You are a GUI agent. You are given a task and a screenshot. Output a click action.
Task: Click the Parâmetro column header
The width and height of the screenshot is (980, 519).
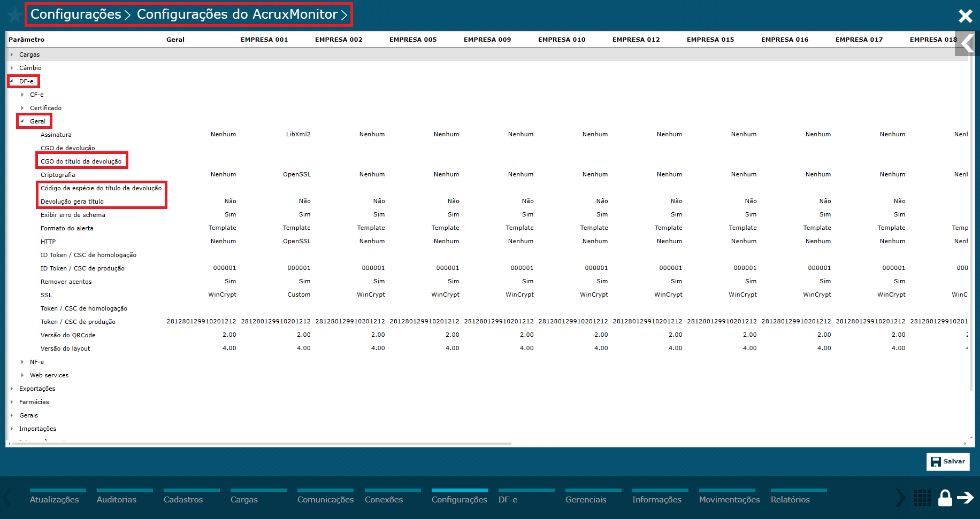click(27, 40)
